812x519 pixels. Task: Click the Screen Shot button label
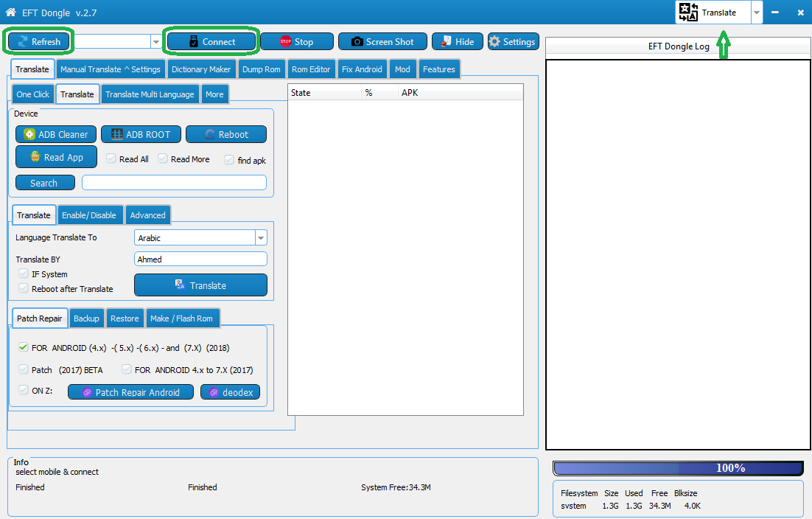[390, 42]
